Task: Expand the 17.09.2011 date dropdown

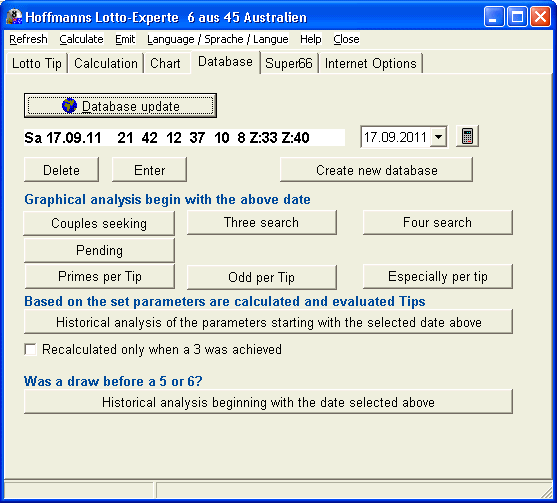Action: (x=439, y=137)
